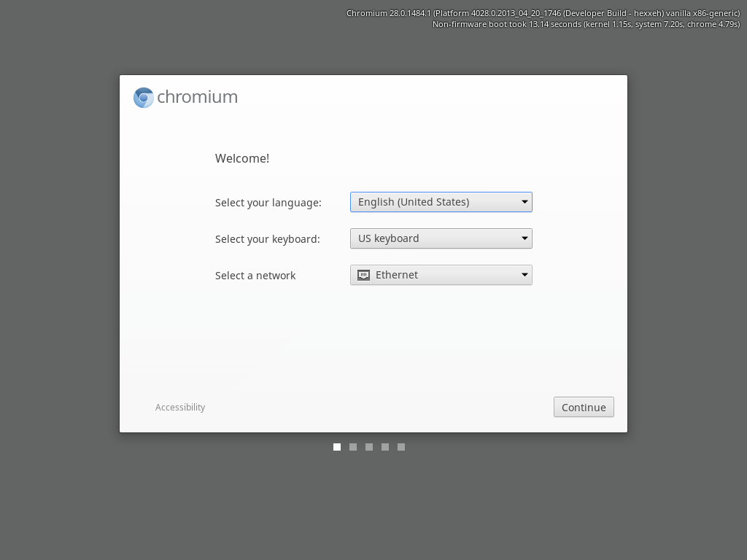Select the last step indicator dot
747x560 pixels.
tap(401, 447)
